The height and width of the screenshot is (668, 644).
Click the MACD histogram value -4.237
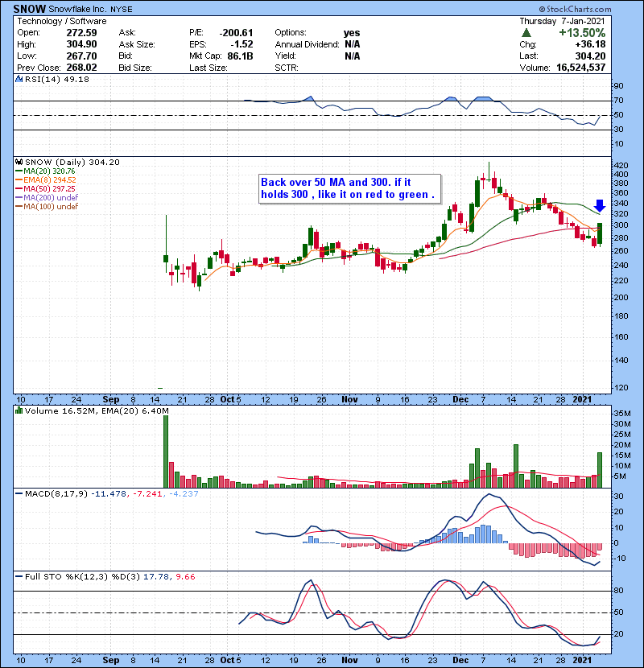coord(184,494)
